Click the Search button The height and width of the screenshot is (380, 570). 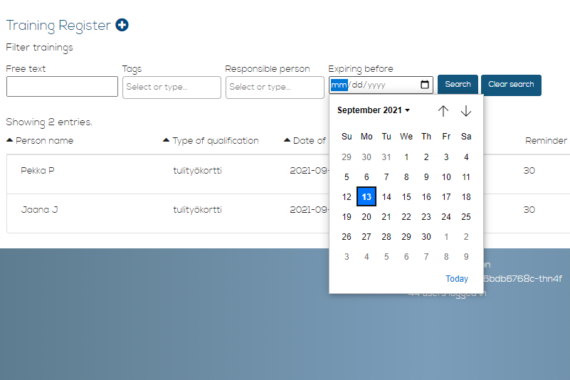[458, 85]
